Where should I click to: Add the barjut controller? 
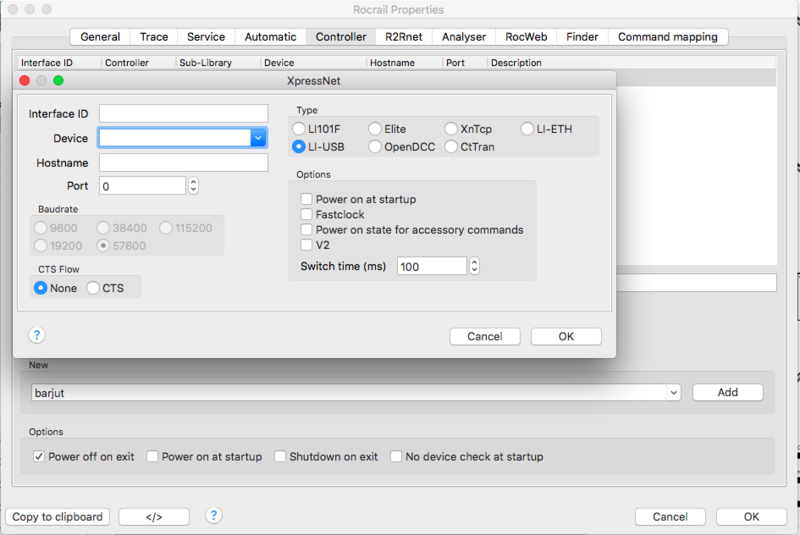[x=728, y=392]
